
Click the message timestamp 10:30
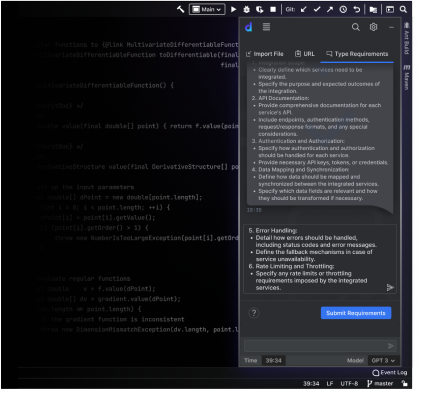254,210
